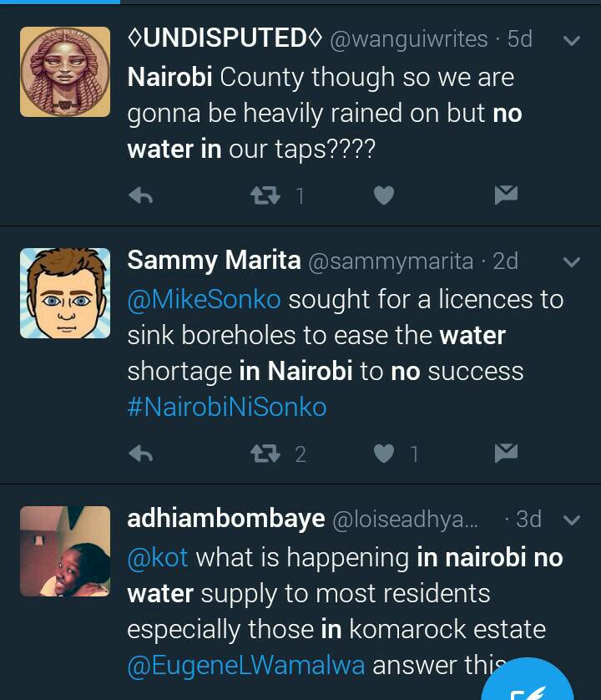601x700 pixels.
Task: View the UNDISPUTED profile picture
Action: (x=65, y=71)
